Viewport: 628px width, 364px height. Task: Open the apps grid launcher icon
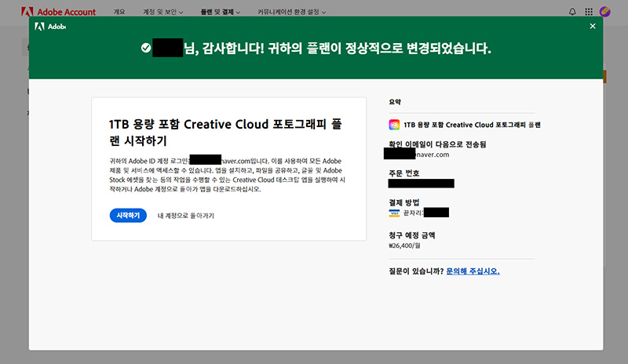tap(588, 12)
